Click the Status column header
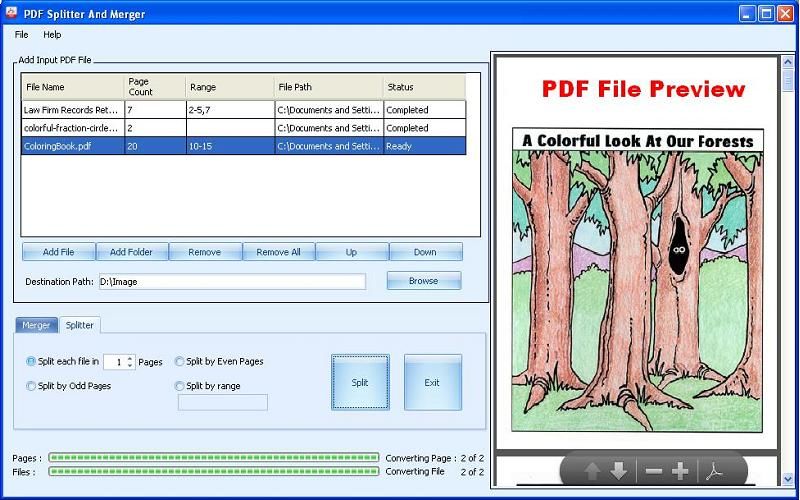The height and width of the screenshot is (500, 800). click(x=424, y=87)
